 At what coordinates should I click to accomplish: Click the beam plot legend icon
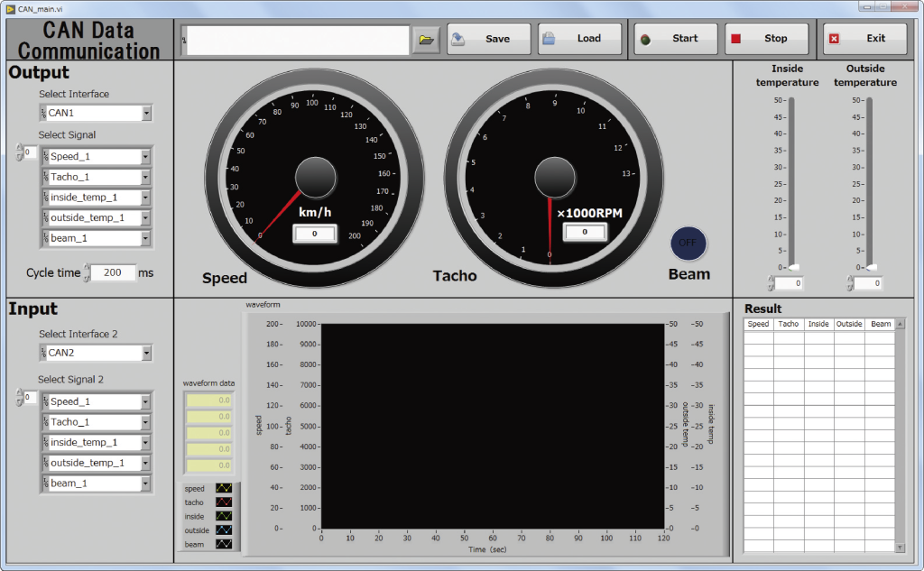pos(223,544)
